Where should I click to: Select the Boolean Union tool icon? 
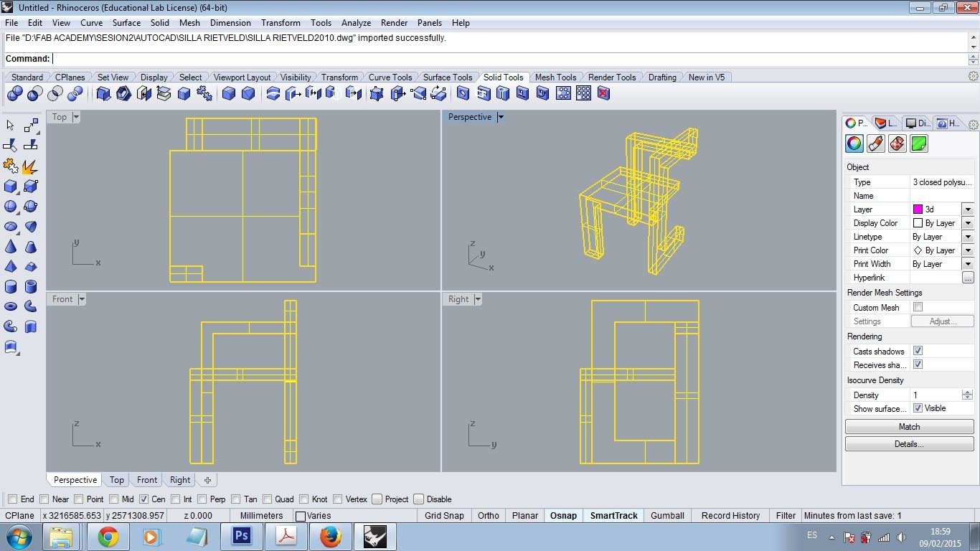(14, 93)
